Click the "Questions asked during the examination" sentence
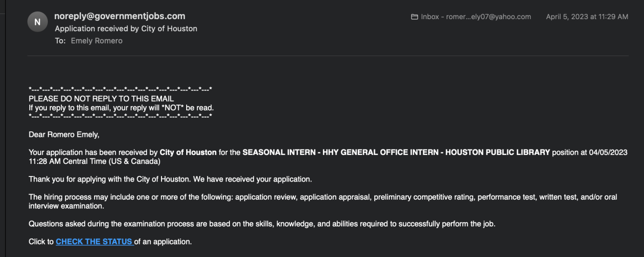 pos(262,224)
